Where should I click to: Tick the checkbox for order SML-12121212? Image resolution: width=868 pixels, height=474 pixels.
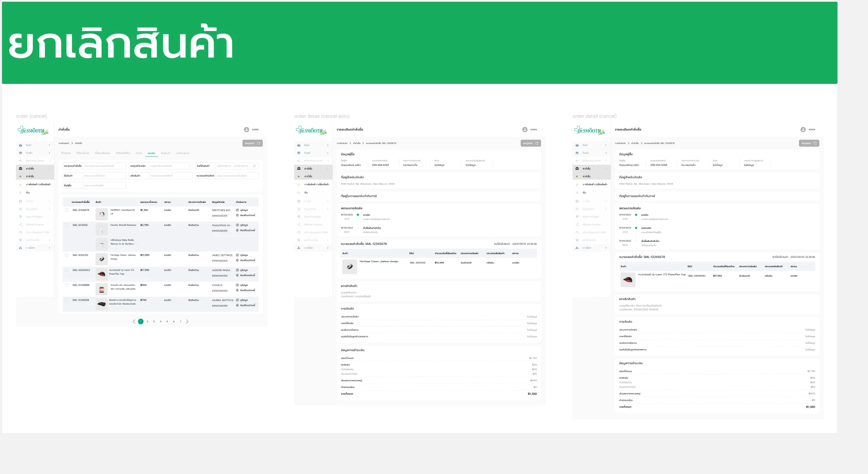tap(66, 225)
